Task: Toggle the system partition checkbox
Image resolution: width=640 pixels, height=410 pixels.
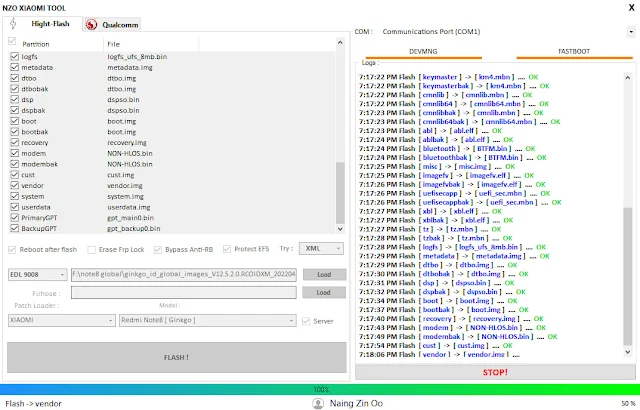Action: (15, 196)
